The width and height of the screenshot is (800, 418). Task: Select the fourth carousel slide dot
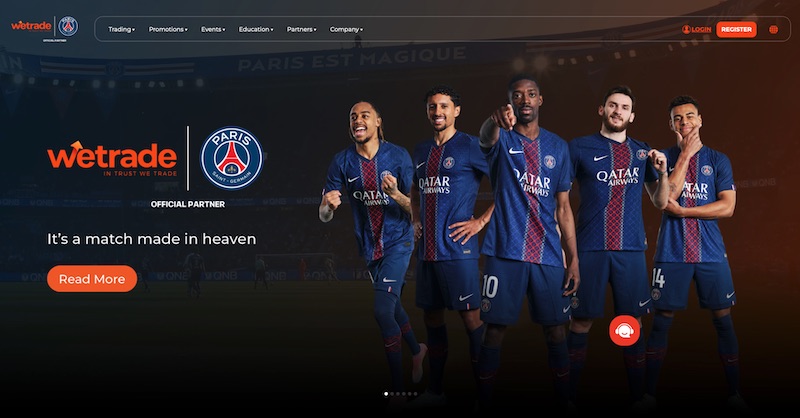[404, 394]
